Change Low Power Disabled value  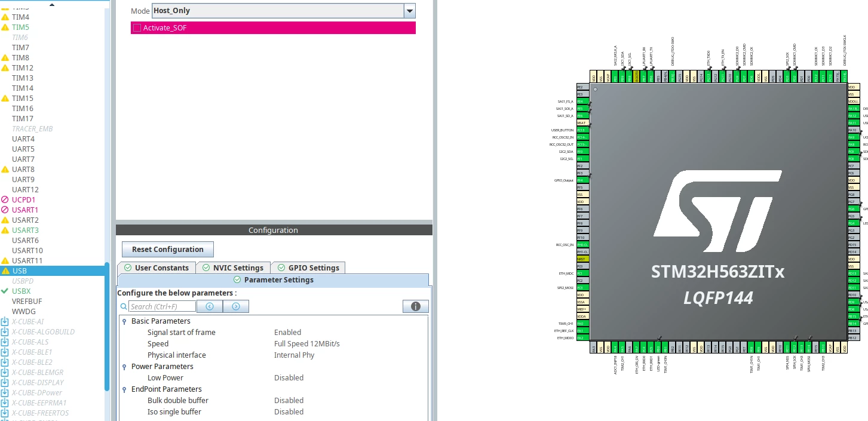[x=289, y=378]
